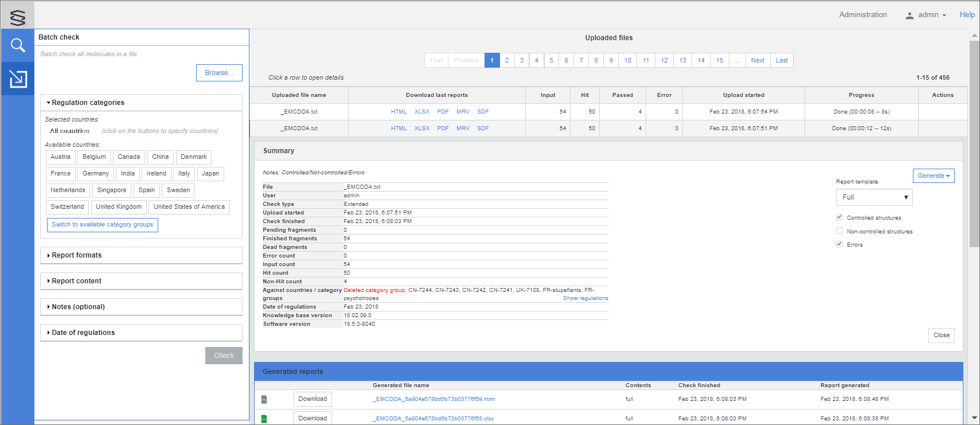Image resolution: width=980 pixels, height=425 pixels.
Task: Click the Show regulations link
Action: (x=585, y=298)
